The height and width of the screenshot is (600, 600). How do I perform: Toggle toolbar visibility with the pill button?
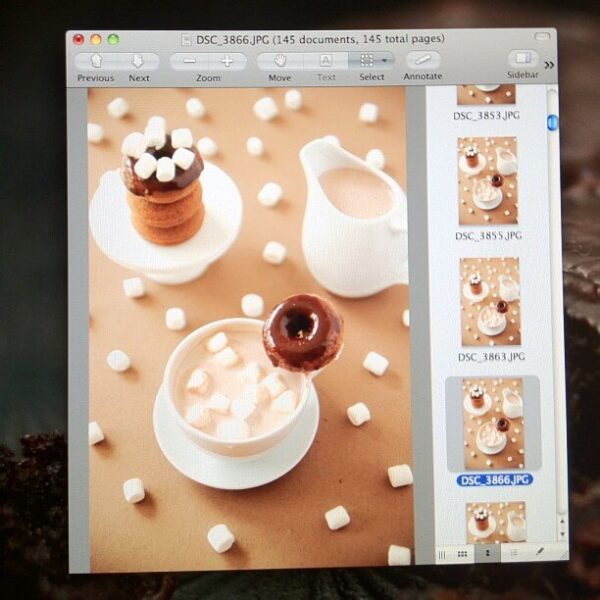(x=542, y=36)
